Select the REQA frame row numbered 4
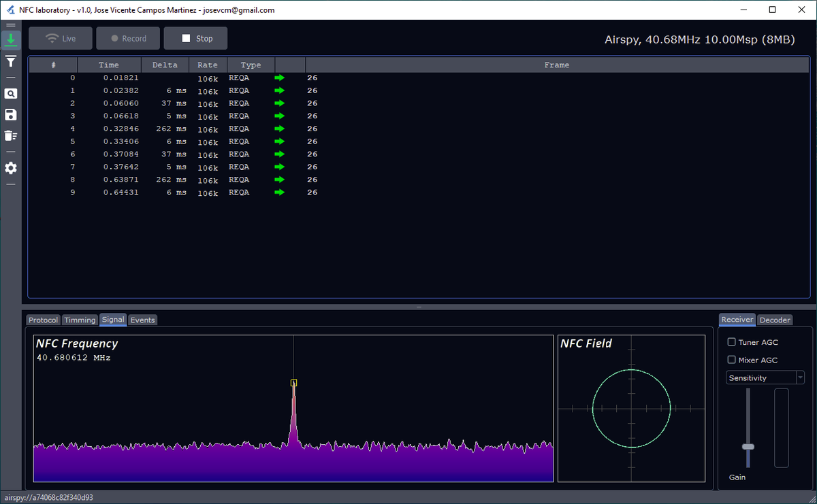Viewport: 817px width, 504px height. point(204,129)
